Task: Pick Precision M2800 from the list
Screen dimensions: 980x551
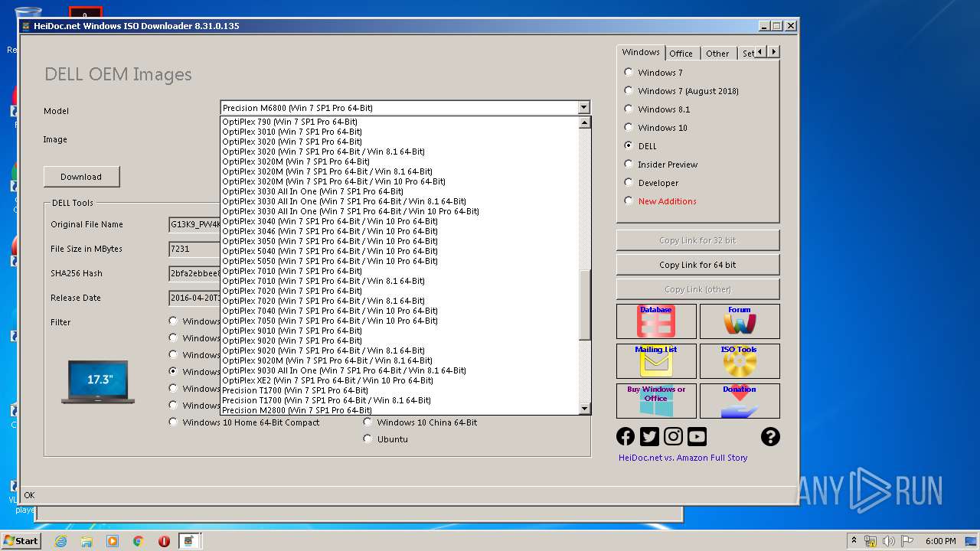Action: (399, 410)
